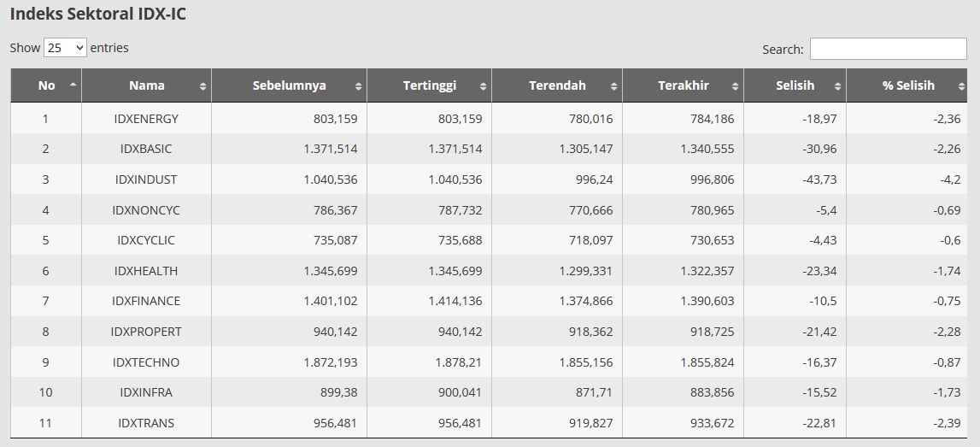Click the sort icon beside Terendah
Image resolution: width=980 pixels, height=447 pixels.
tap(613, 86)
